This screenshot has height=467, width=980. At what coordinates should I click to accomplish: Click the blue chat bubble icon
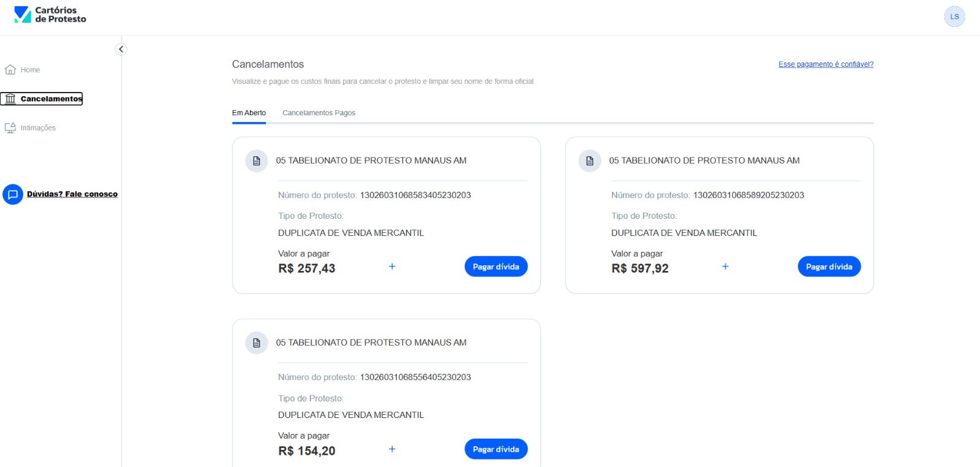click(x=13, y=194)
